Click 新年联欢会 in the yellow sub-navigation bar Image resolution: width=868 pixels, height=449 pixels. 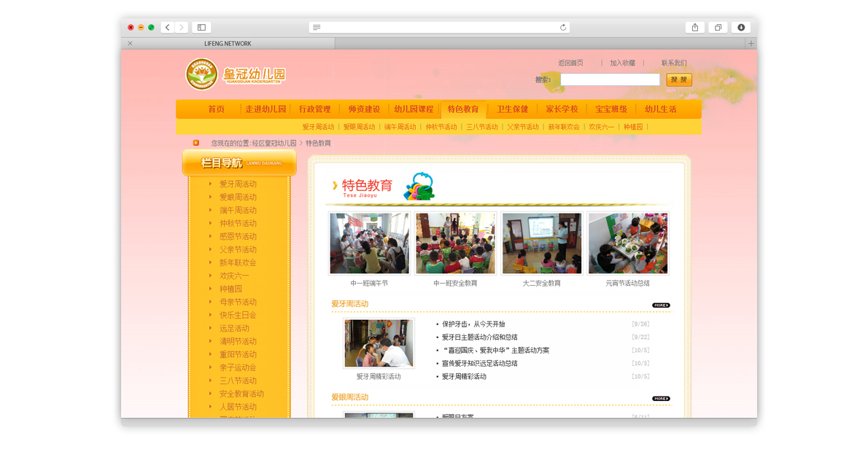(x=564, y=127)
